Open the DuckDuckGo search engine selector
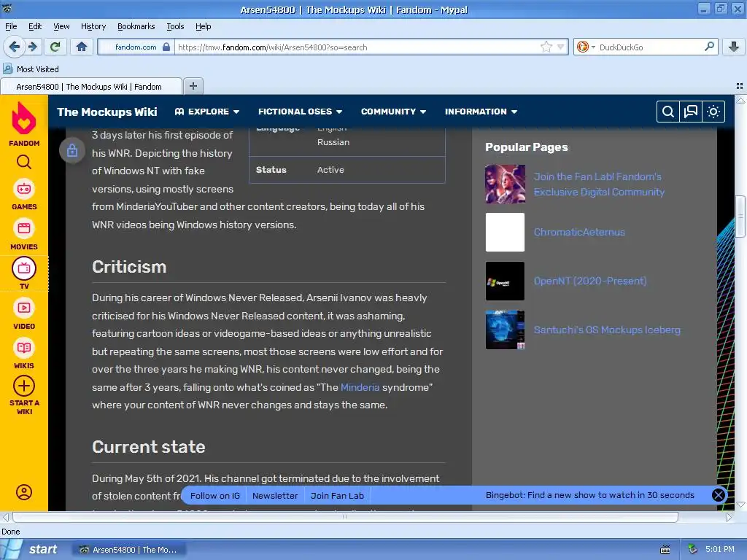Viewport: 747px width, 560px height. click(x=586, y=47)
